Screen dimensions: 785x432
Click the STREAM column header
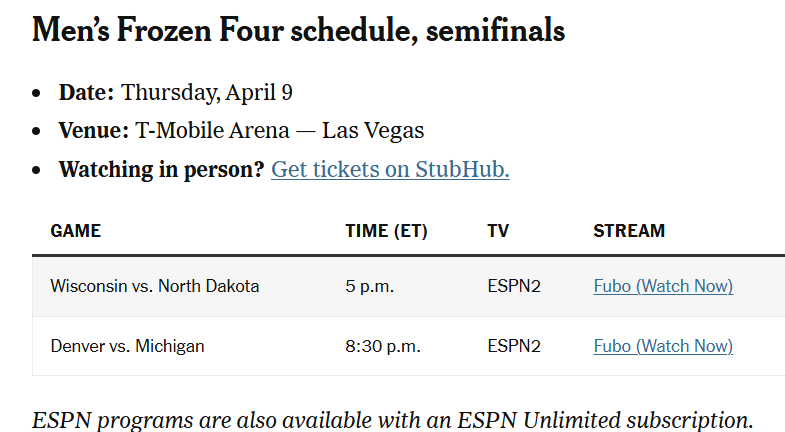629,231
